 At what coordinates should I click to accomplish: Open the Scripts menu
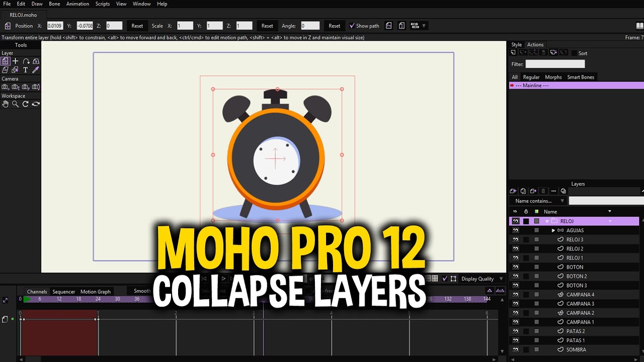(x=103, y=4)
